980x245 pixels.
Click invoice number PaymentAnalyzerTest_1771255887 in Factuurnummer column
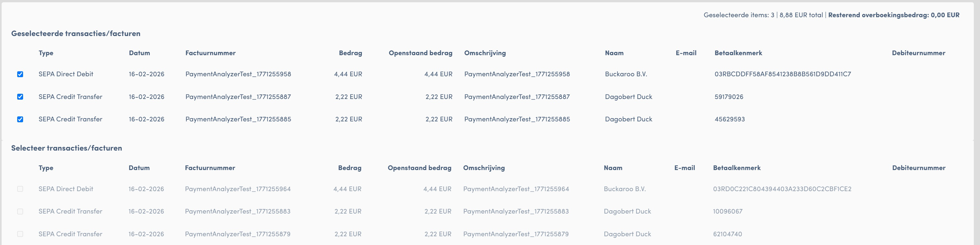click(238, 97)
